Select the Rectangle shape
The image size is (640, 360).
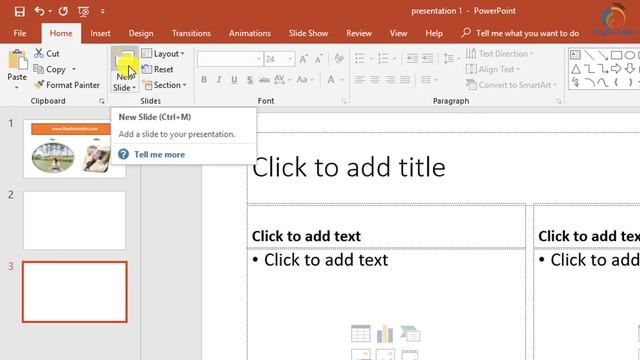tap(616, 55)
